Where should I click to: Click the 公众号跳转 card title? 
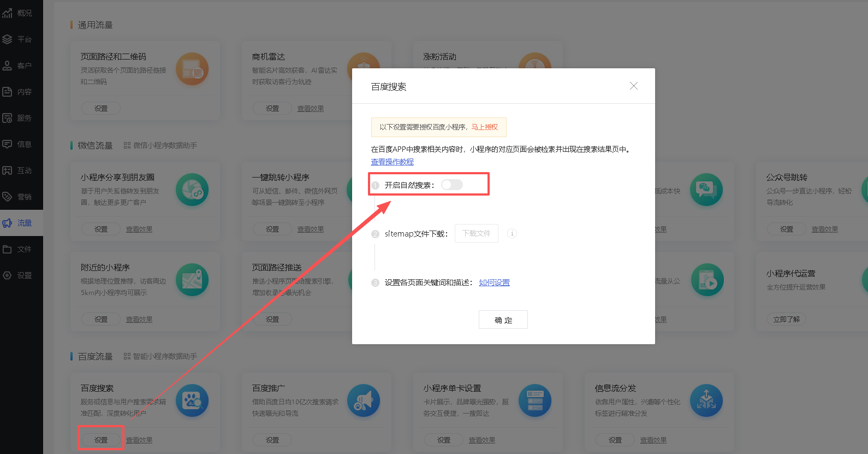(787, 178)
